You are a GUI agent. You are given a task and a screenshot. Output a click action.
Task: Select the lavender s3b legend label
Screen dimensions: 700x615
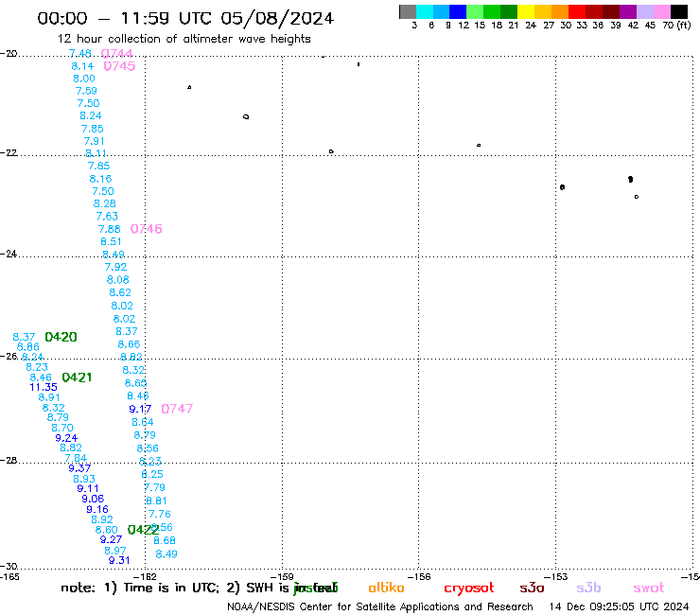(x=588, y=588)
